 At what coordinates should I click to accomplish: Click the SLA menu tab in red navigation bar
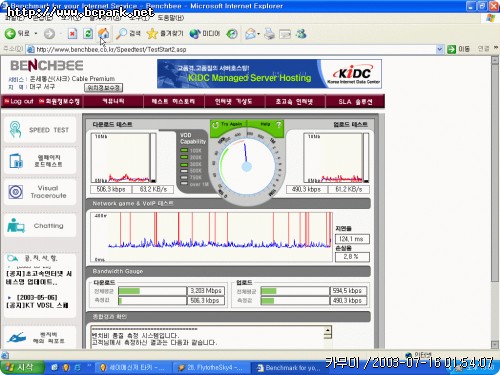click(x=355, y=102)
